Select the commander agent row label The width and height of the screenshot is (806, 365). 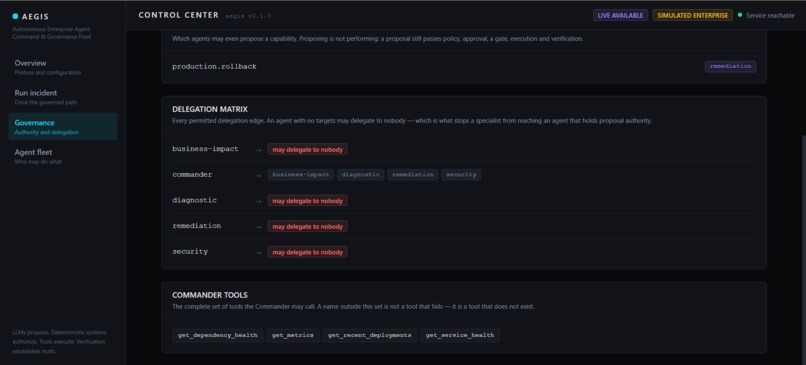click(x=192, y=174)
